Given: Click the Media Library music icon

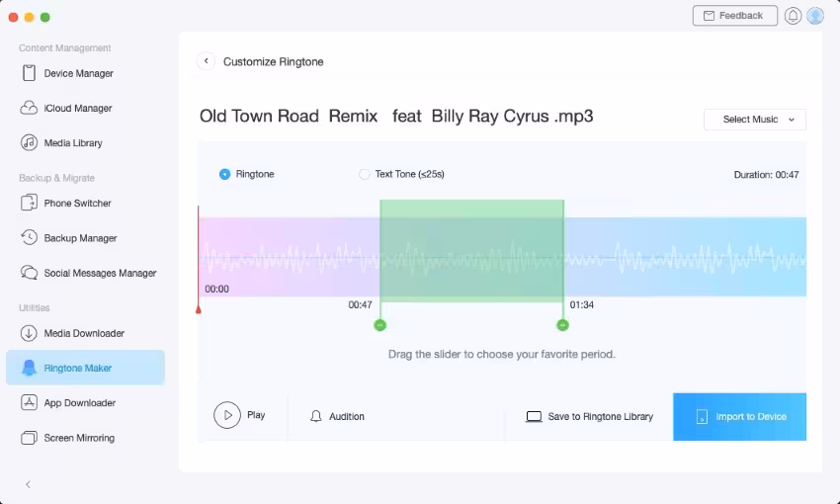Looking at the screenshot, I should [x=29, y=142].
